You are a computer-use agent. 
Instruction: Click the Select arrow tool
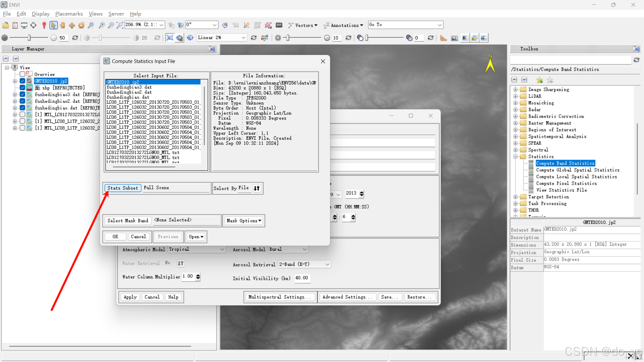pos(53,25)
